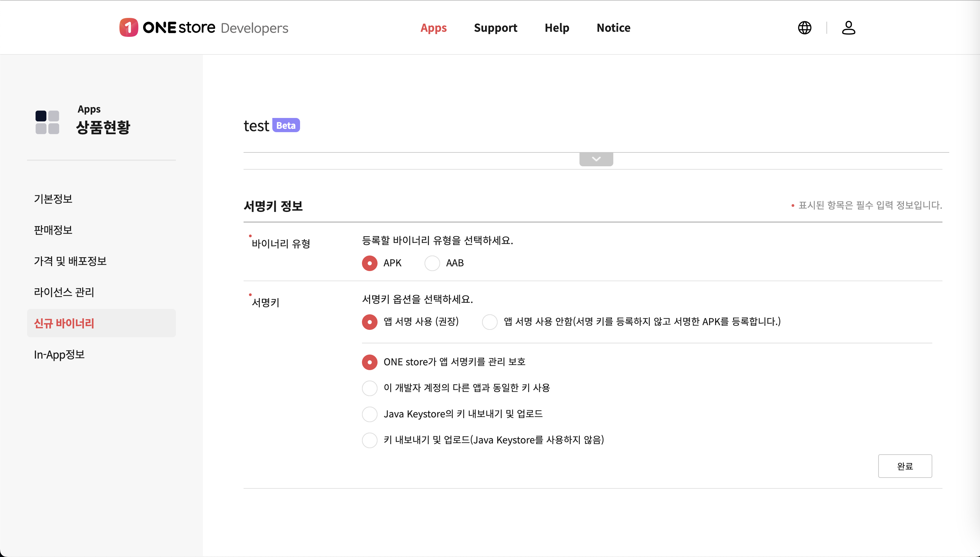Open 가격 및 배포정보 sidebar item
Image resolution: width=980 pixels, height=557 pixels.
tap(70, 261)
